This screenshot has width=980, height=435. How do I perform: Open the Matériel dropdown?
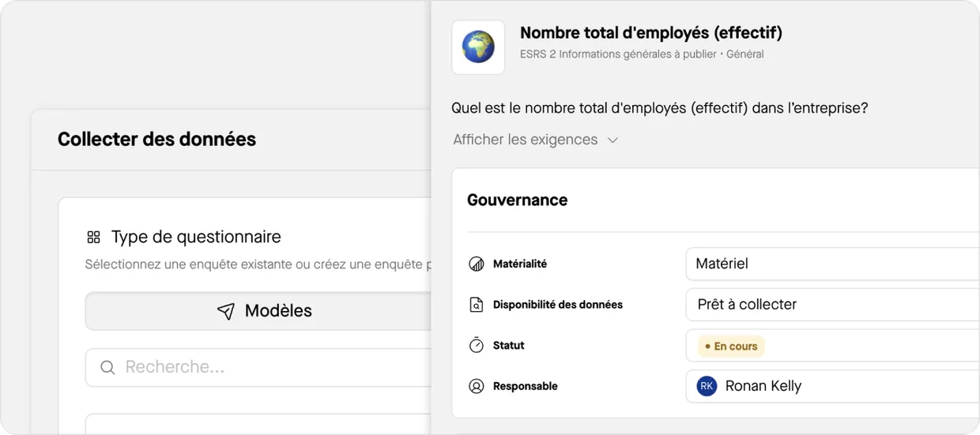point(830,264)
